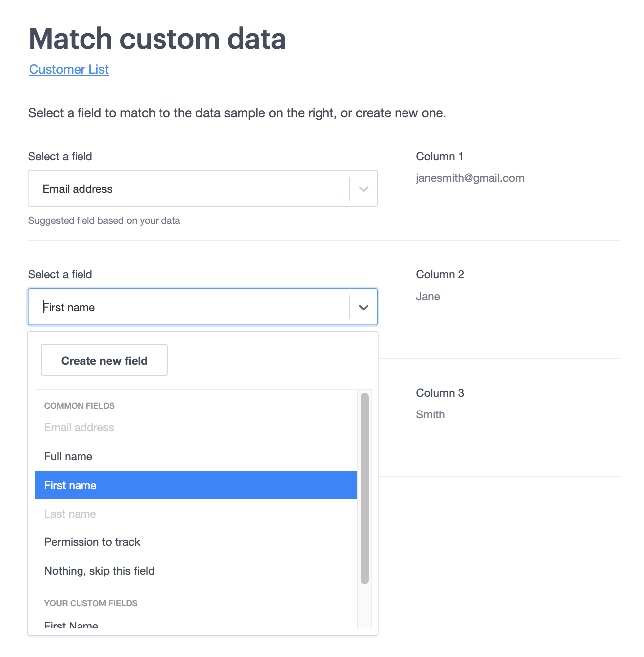Screen dimensions: 644x657
Task: Click the Match custom data page title
Action: coord(158,39)
